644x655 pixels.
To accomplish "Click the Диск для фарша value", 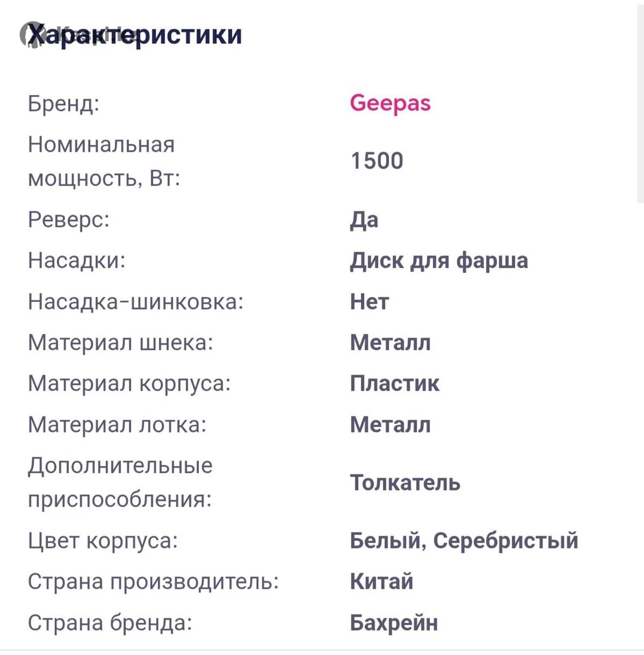I will tap(439, 260).
